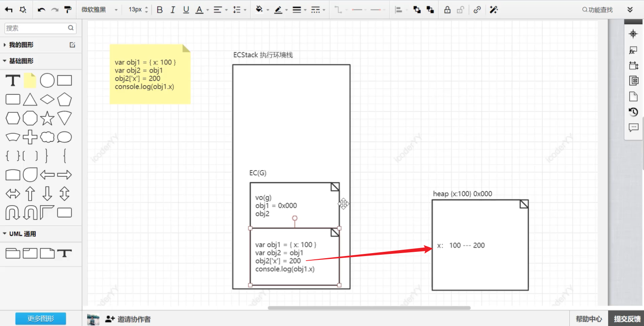
Task: Open the fill color bucket picker
Action: [x=262, y=10]
